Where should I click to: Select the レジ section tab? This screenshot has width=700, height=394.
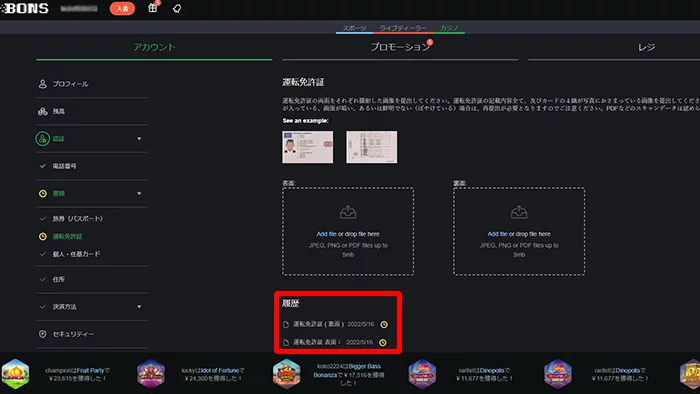click(x=646, y=47)
